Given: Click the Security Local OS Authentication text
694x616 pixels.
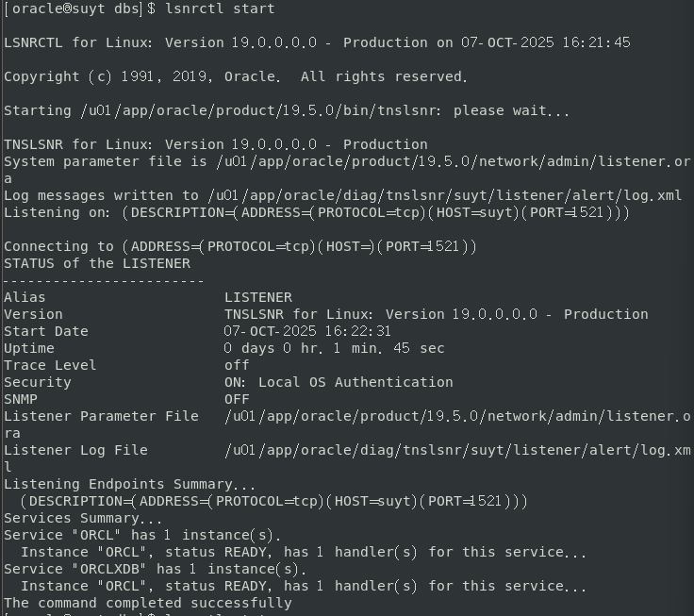Looking at the screenshot, I should [x=339, y=382].
